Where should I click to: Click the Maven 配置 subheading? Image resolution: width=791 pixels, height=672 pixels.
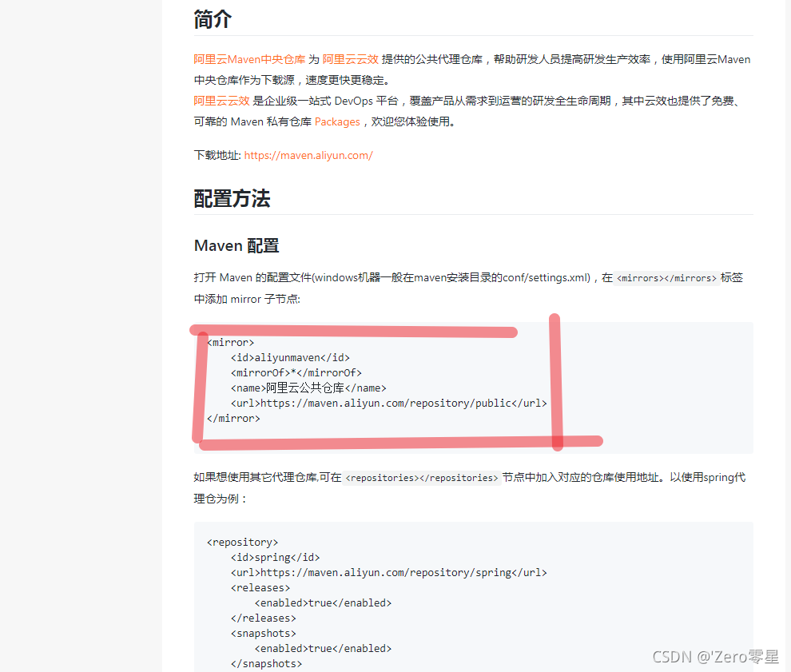click(236, 245)
